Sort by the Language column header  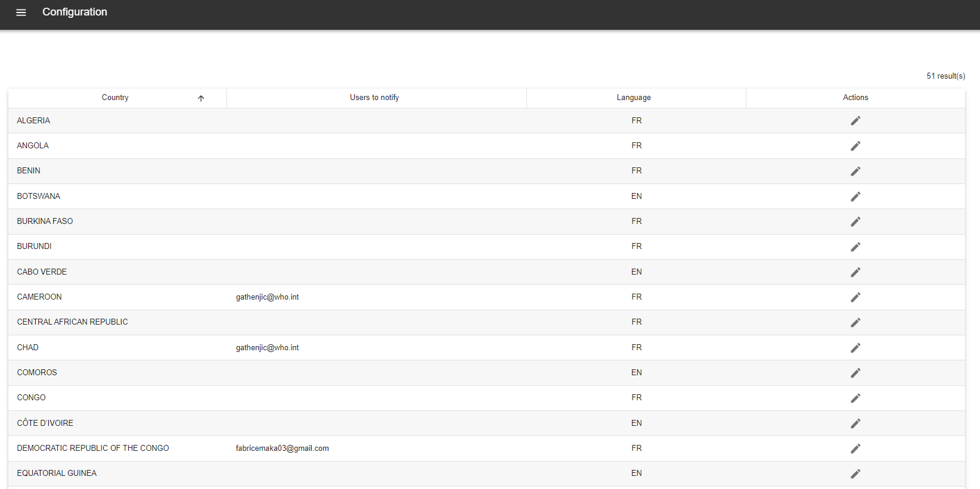pyautogui.click(x=634, y=98)
